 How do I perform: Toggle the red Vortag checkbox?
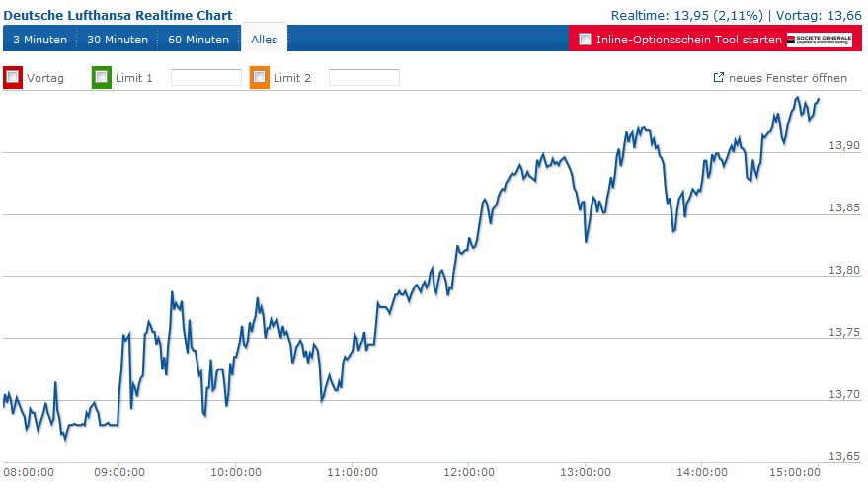(13, 77)
